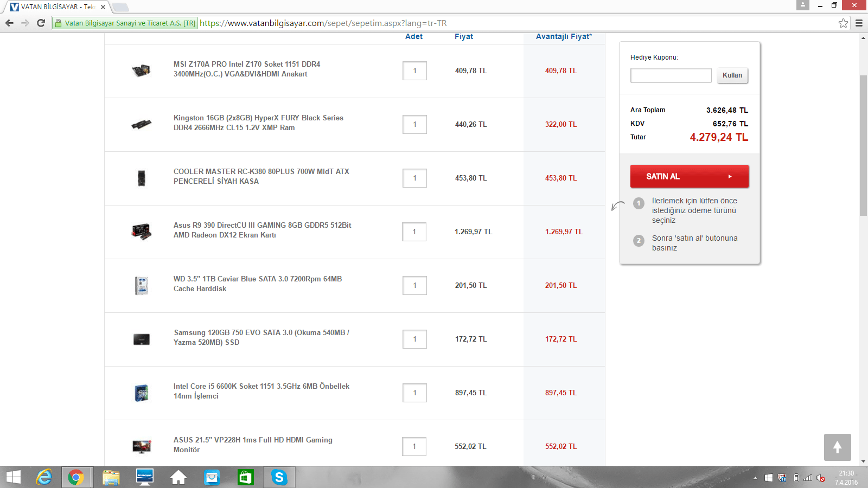The image size is (868, 488).
Task: Open the Windows Start button
Action: (x=13, y=477)
